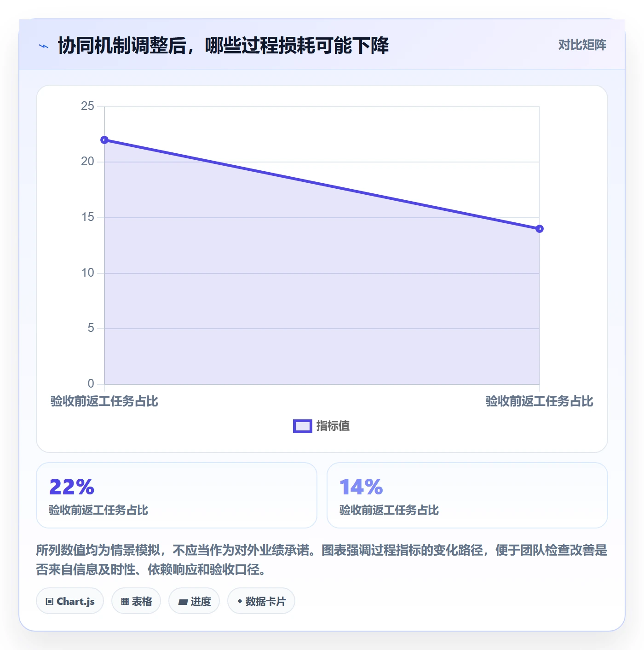644x650 pixels.
Task: Click the 14% value text
Action: tap(361, 487)
